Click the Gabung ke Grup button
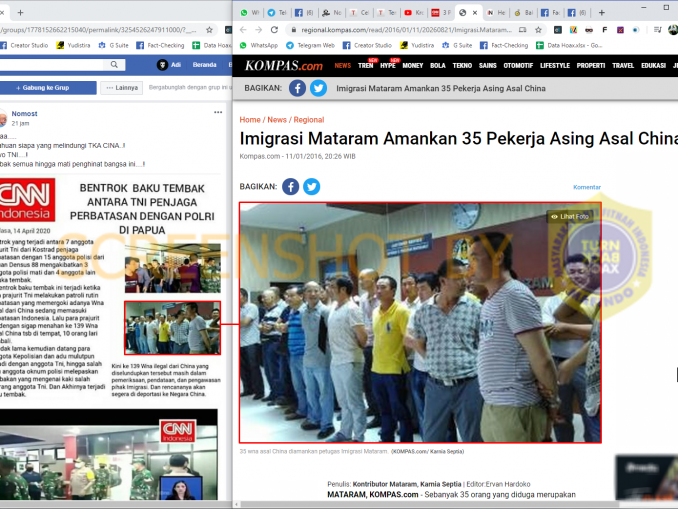678x509 pixels. pyautogui.click(x=48, y=88)
